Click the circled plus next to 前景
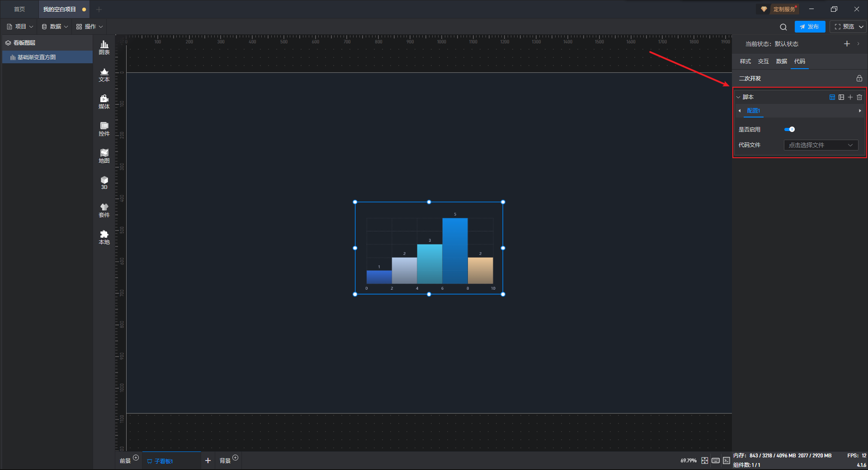 (136, 458)
